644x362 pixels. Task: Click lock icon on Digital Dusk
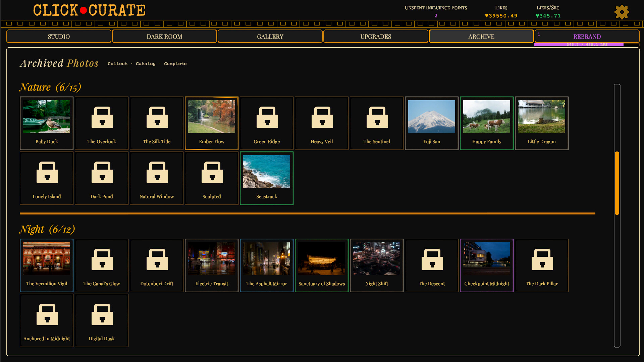[x=102, y=314]
